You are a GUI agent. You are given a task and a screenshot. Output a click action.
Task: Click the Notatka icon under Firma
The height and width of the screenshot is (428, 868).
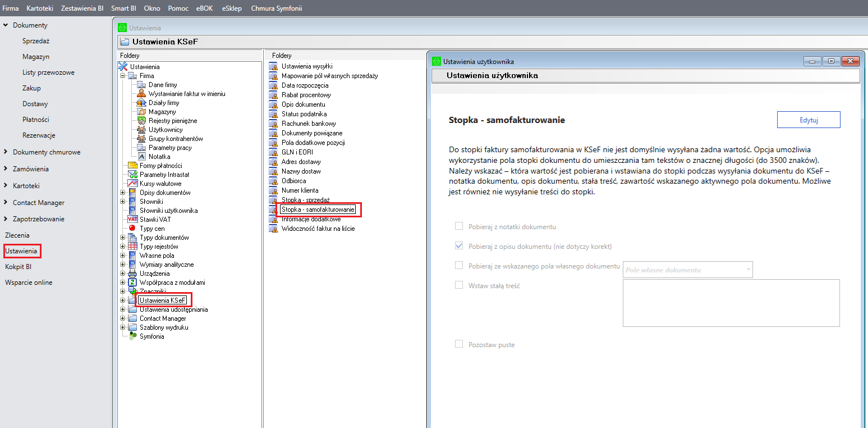pyautogui.click(x=141, y=157)
